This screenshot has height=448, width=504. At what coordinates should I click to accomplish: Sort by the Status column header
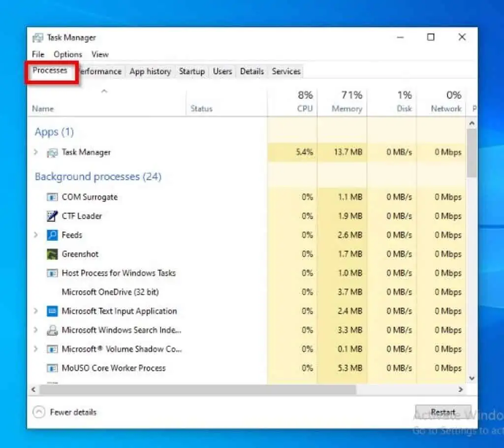[201, 109]
